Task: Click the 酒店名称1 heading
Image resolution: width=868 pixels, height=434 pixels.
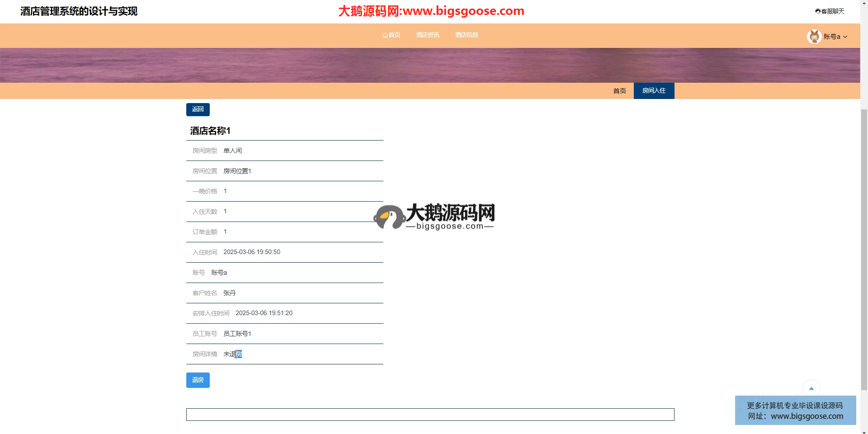Action: [210, 131]
